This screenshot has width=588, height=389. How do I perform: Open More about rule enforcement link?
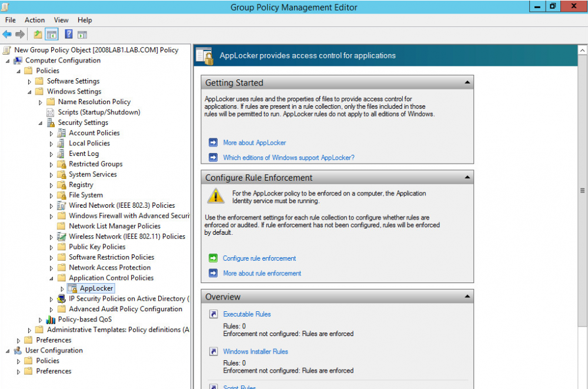tap(262, 273)
